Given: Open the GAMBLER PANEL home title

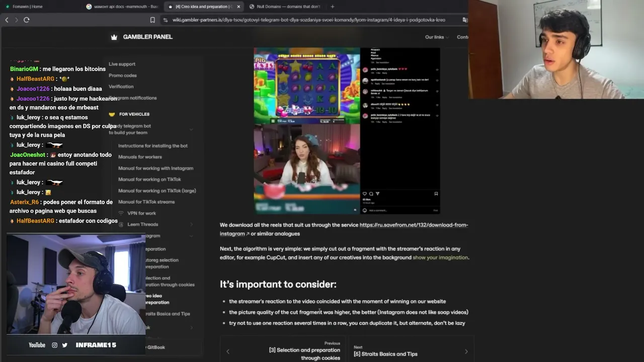Looking at the screenshot, I should (148, 37).
